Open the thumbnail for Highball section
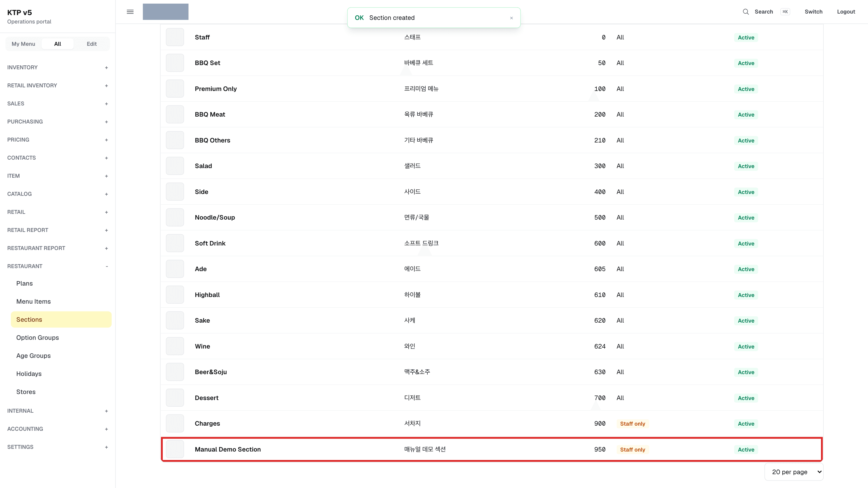Viewport: 868px width, 488px height. [x=175, y=295]
